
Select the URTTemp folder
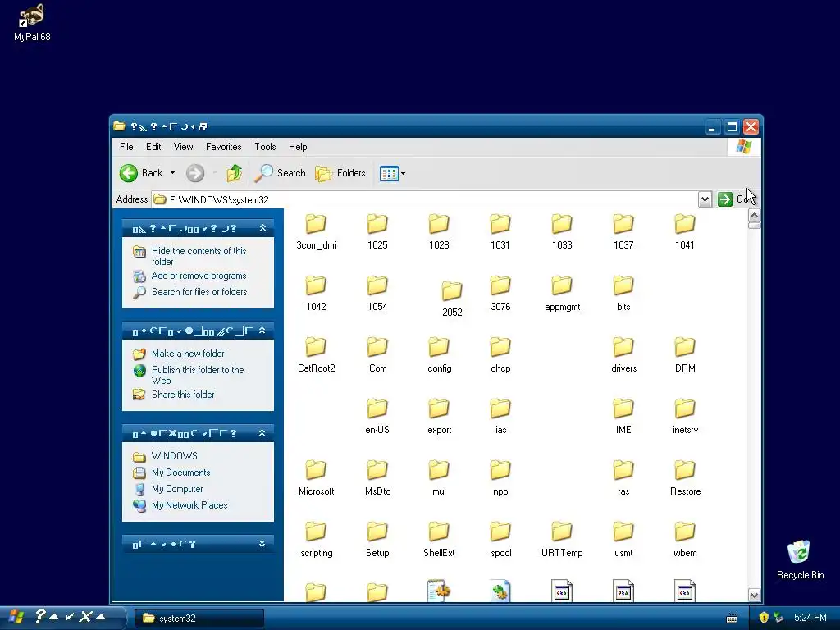(x=562, y=540)
